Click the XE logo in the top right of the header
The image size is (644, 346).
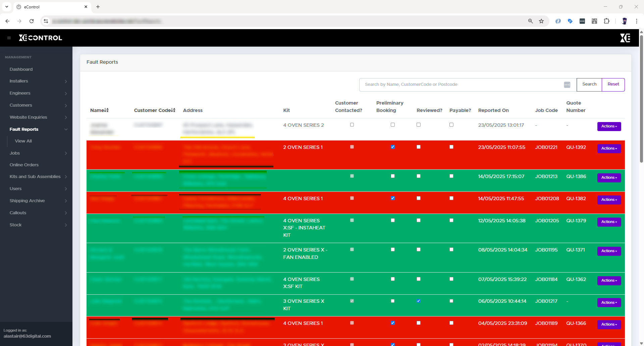(625, 38)
